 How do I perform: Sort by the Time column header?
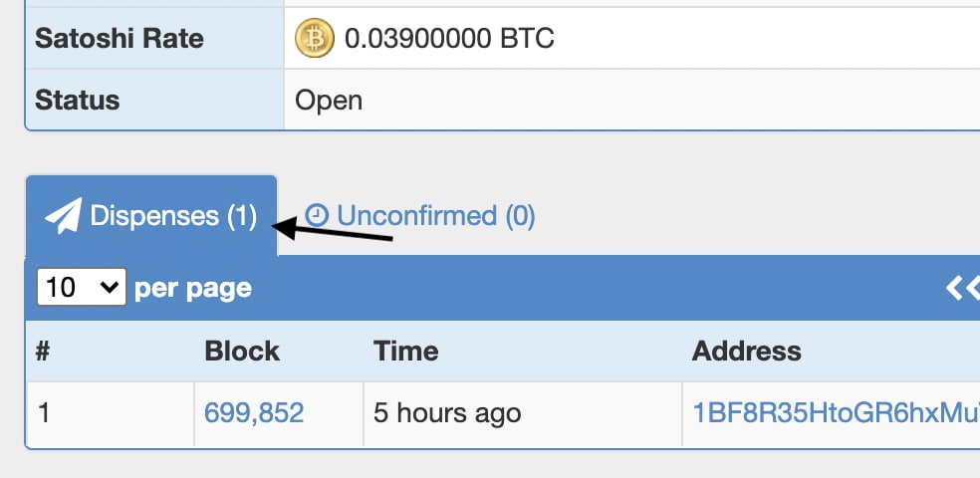pyautogui.click(x=405, y=352)
